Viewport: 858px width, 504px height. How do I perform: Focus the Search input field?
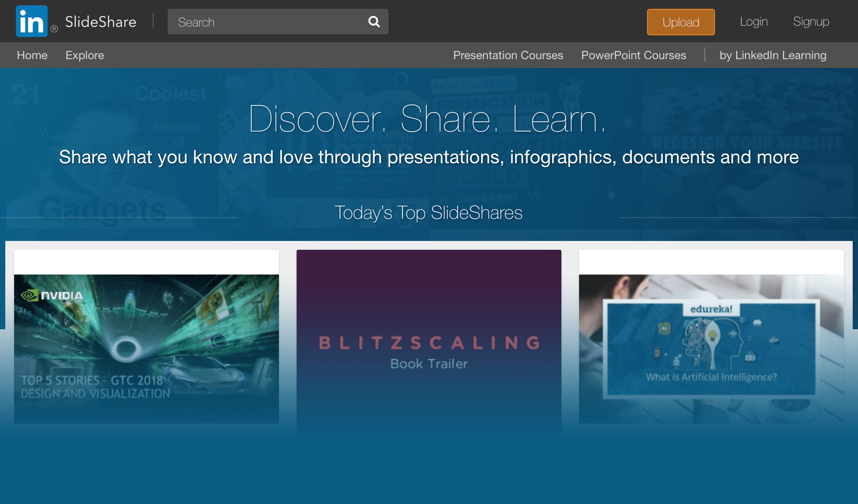(x=278, y=22)
